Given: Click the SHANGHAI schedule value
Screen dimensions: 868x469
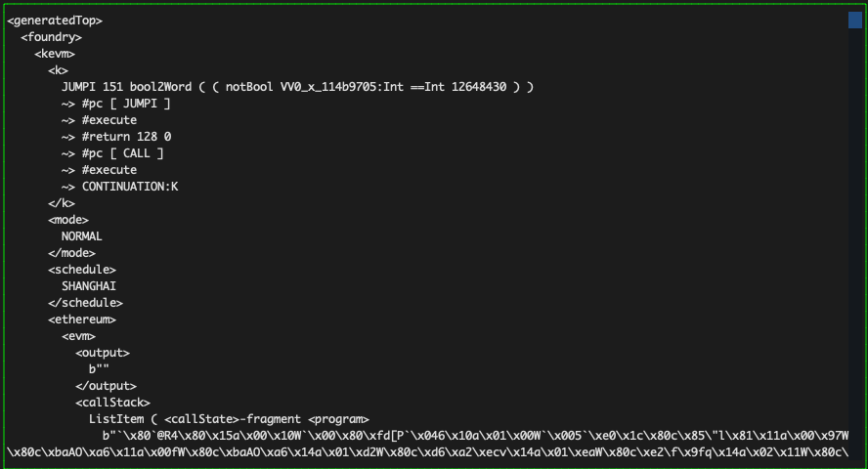Looking at the screenshot, I should pyautogui.click(x=89, y=286).
